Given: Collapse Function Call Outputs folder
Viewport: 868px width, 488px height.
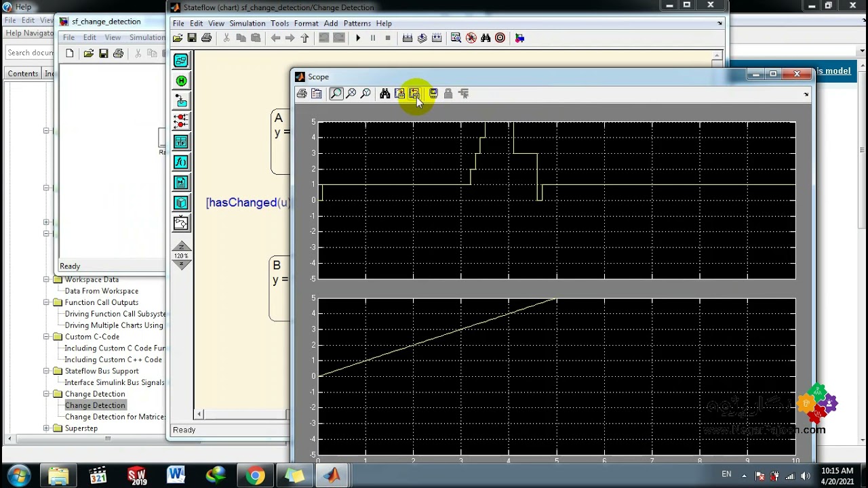Looking at the screenshot, I should (x=46, y=302).
